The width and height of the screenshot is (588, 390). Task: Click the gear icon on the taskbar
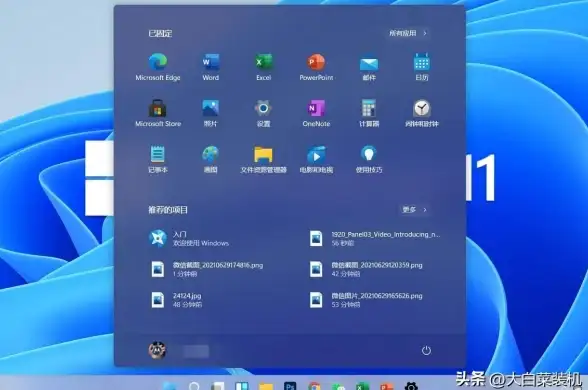(x=411, y=386)
